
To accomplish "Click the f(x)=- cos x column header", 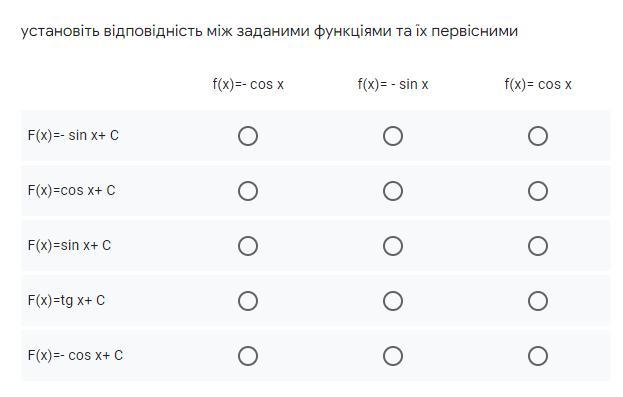I will click(248, 84).
